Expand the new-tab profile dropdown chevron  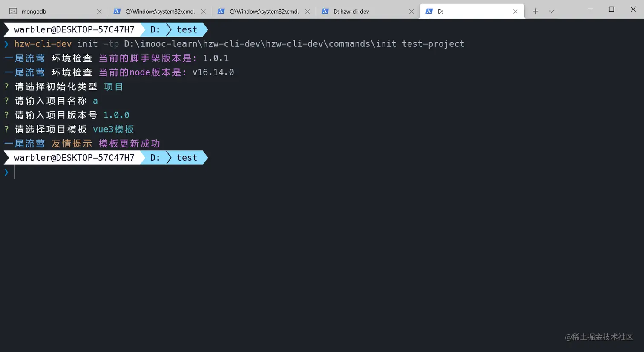551,12
